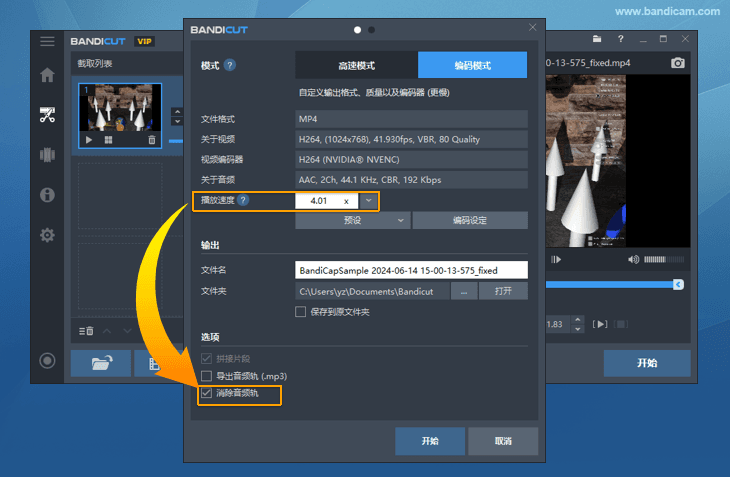The image size is (730, 477).
Task: Click the output folder path field
Action: click(372, 291)
